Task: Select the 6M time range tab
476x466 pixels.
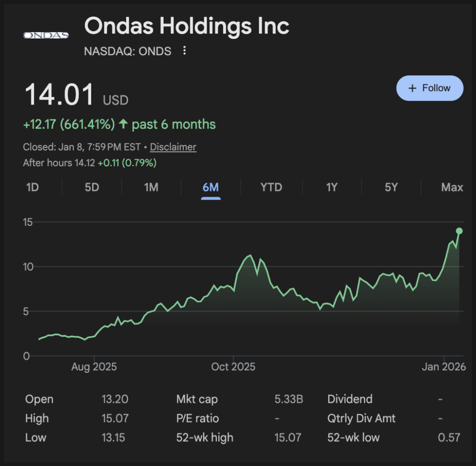Action: click(210, 187)
